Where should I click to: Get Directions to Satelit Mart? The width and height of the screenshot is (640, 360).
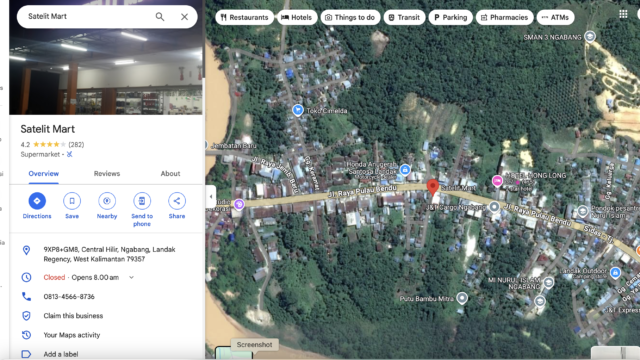37,206
